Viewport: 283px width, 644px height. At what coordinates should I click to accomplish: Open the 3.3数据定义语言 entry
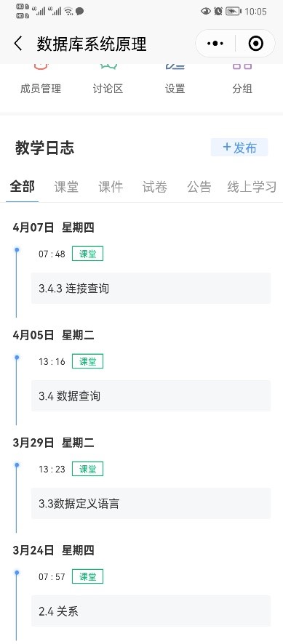pyautogui.click(x=151, y=504)
